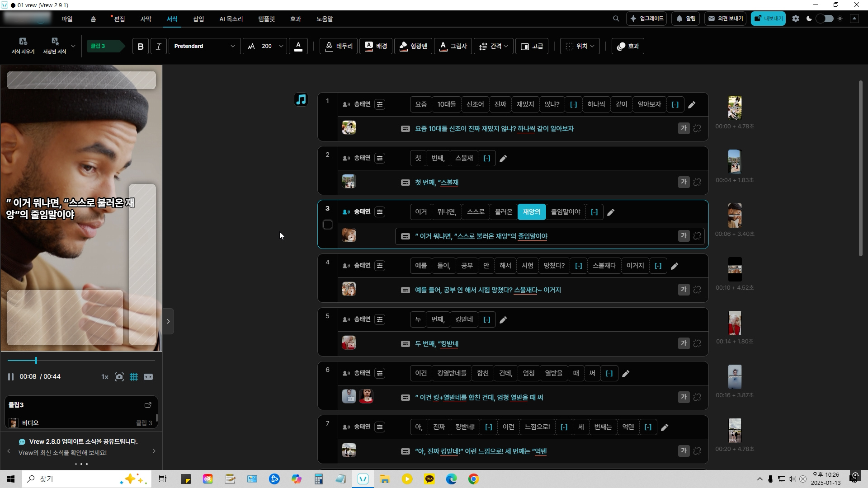Open the text color swatch
The height and width of the screenshot is (488, 868).
298,46
